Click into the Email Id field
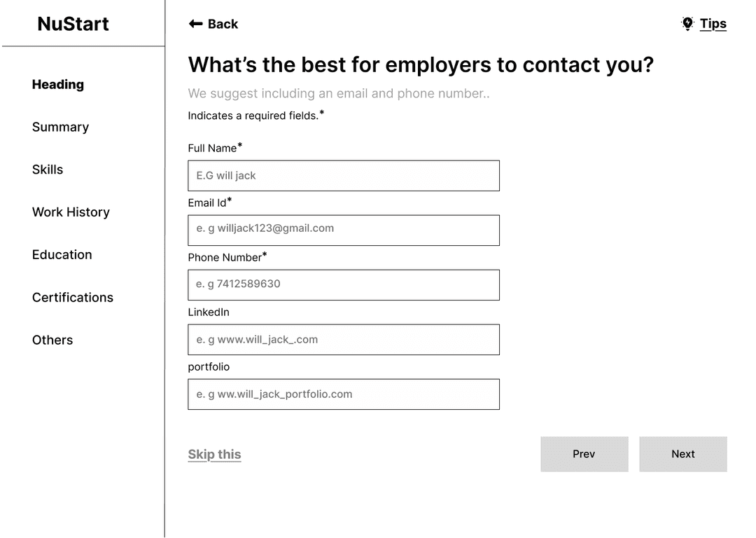The height and width of the screenshot is (538, 756). (x=344, y=230)
